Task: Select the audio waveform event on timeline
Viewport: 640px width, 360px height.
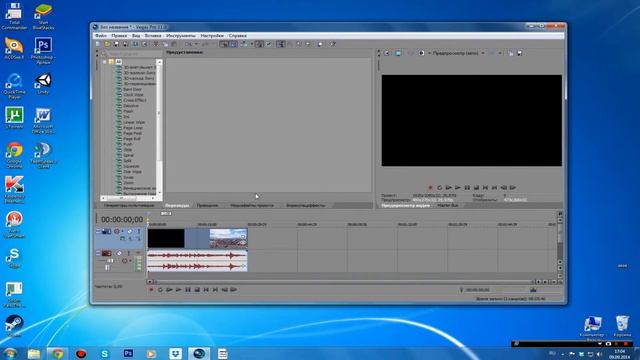Action: (x=197, y=261)
